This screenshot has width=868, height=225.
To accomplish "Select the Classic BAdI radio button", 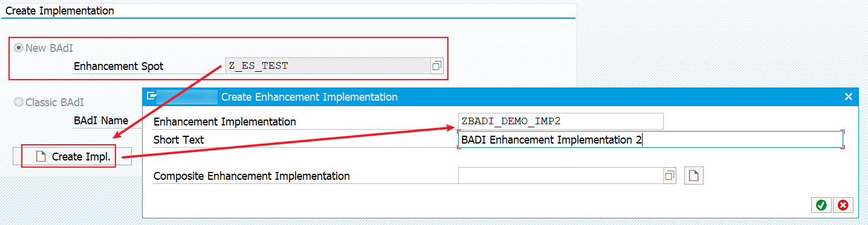I will click(19, 103).
